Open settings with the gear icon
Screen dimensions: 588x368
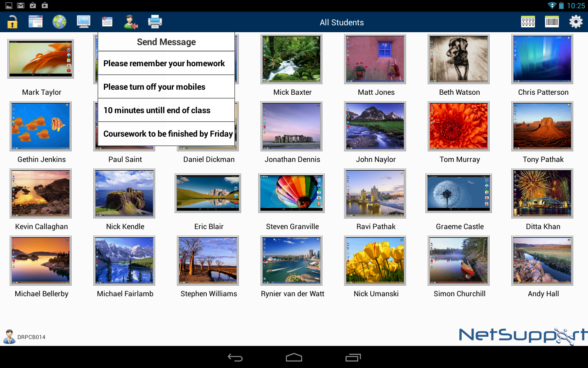[x=576, y=22]
